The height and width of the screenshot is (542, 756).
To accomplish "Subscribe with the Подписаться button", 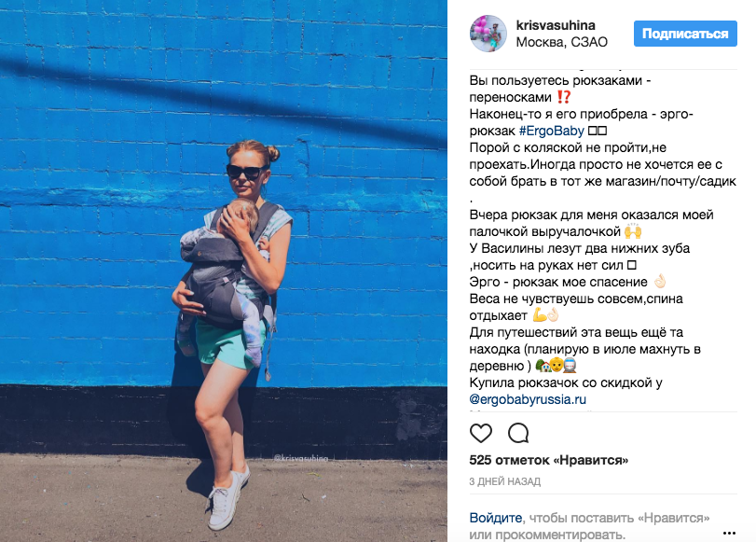I will [685, 34].
